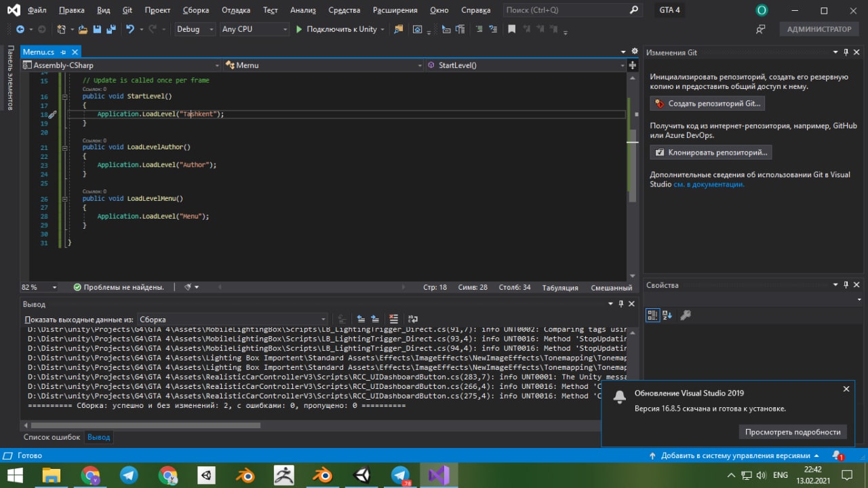Toggle categorized view in Свойства panel

tap(652, 315)
